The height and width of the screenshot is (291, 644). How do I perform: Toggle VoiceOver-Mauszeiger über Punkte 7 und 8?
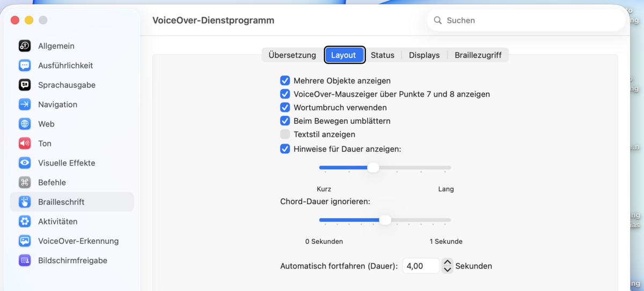[285, 94]
